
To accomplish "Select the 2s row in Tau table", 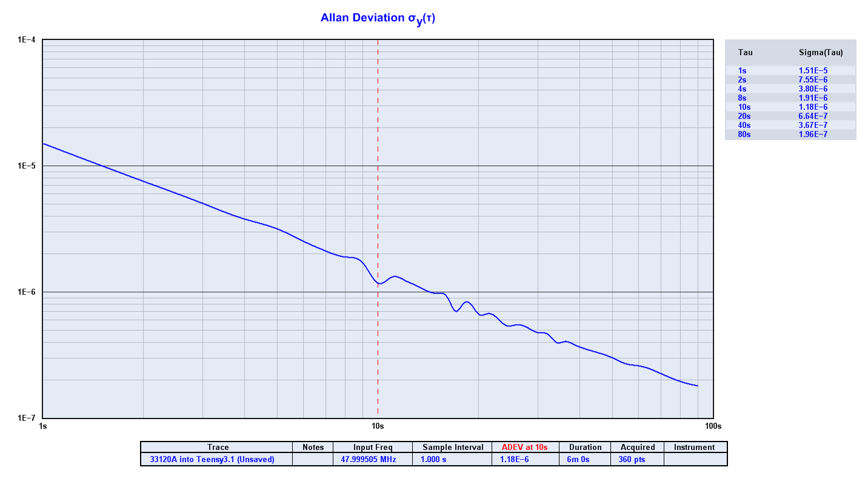I will pos(790,79).
